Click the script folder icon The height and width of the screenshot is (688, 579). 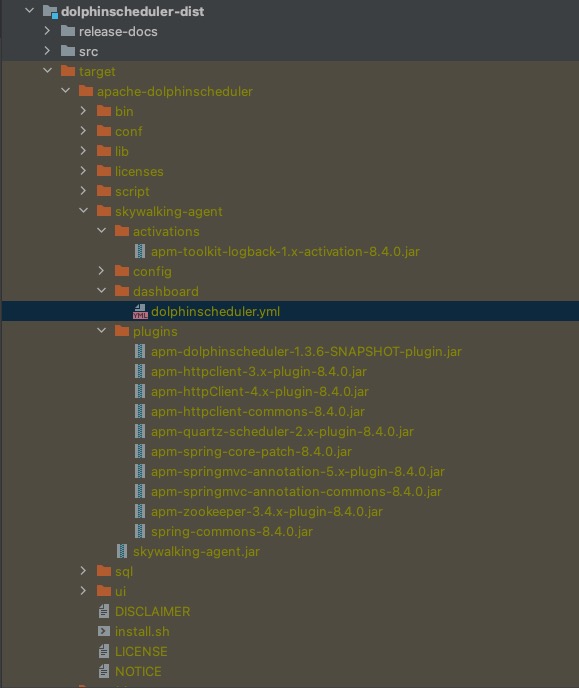tap(104, 191)
